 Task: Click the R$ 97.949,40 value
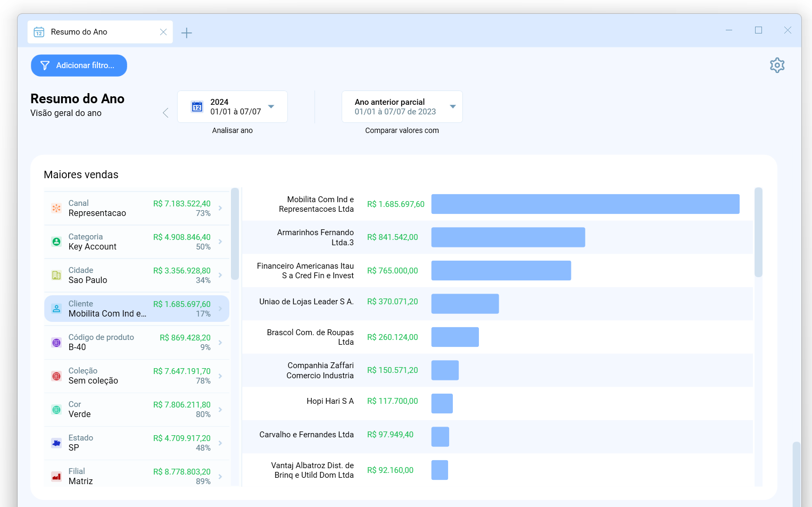[390, 435]
